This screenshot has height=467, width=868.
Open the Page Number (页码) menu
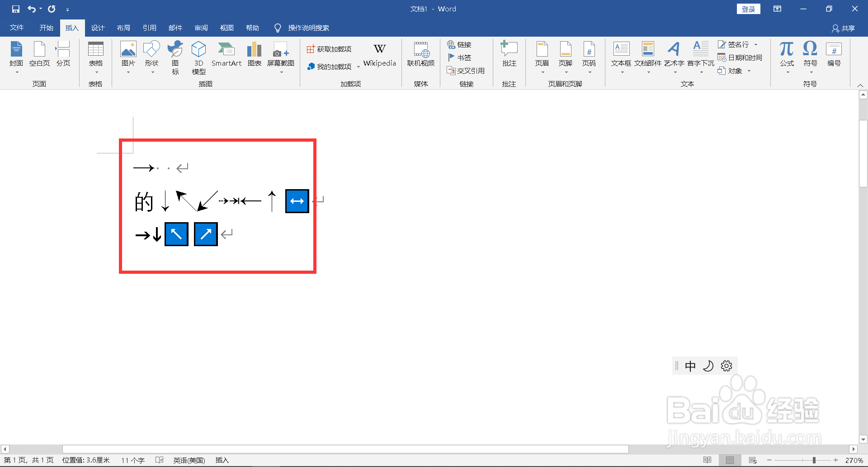589,57
